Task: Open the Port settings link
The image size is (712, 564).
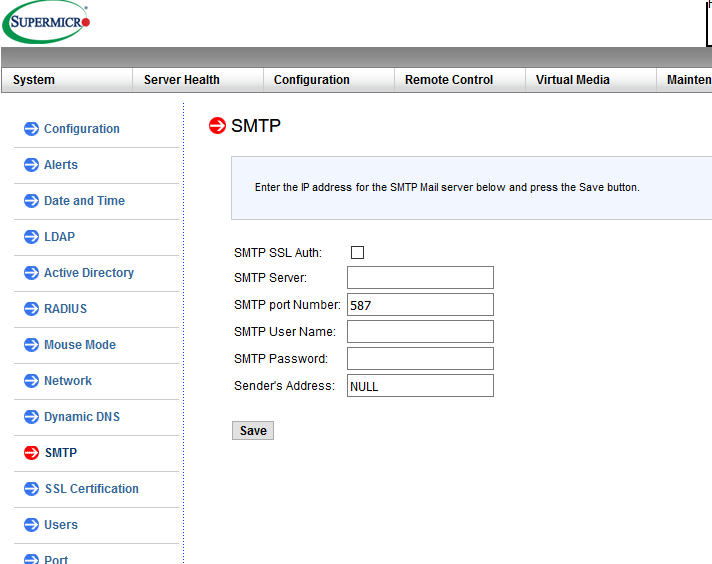Action: click(x=56, y=559)
